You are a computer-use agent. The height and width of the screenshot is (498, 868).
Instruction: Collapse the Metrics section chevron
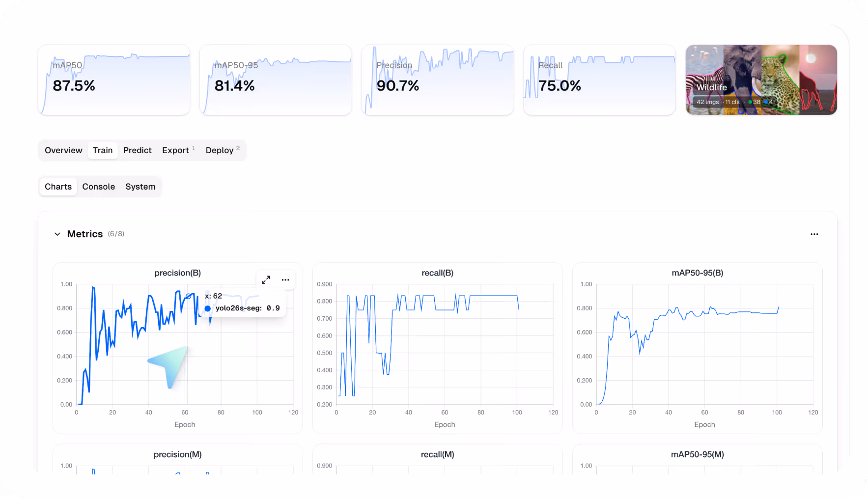(57, 234)
